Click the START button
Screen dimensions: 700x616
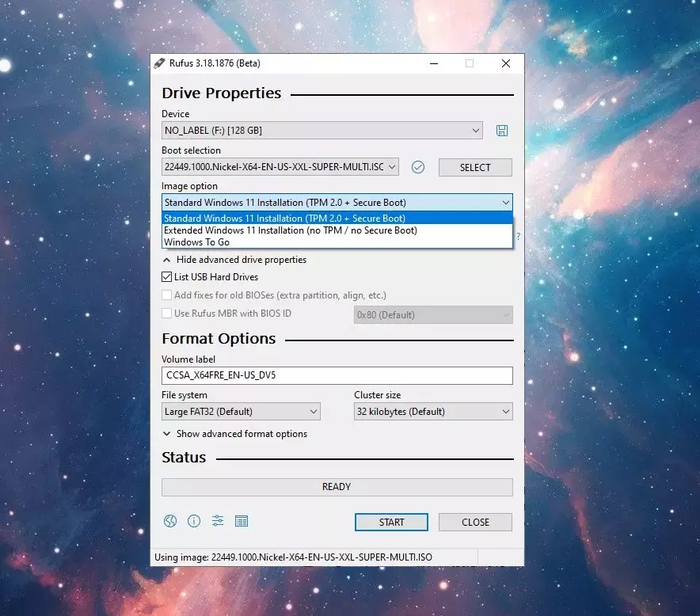(391, 523)
